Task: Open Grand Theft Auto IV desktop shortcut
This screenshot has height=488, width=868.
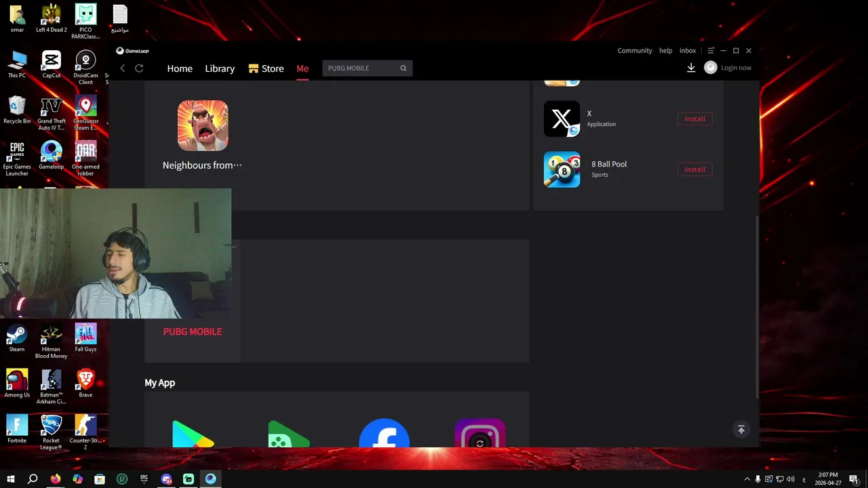Action: click(51, 113)
